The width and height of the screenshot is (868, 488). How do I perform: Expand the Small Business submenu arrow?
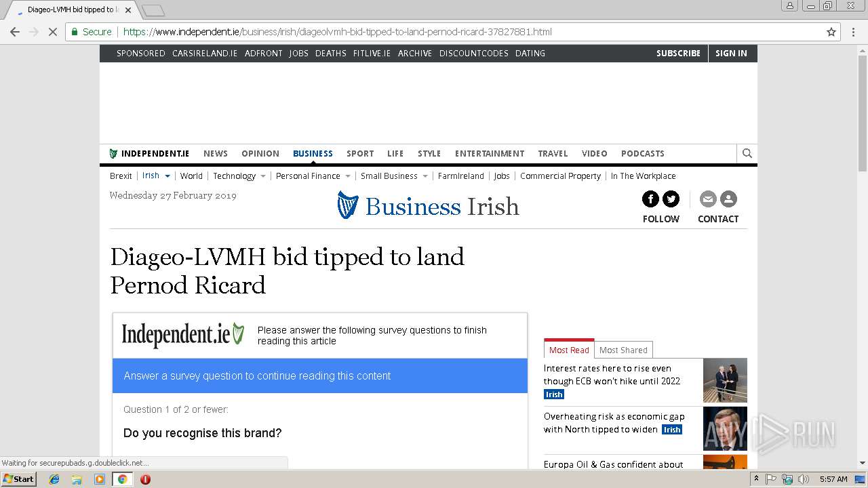425,176
